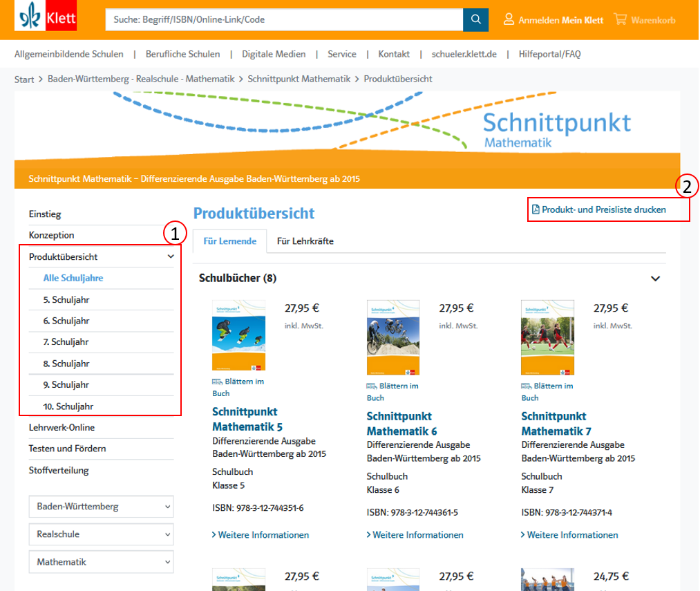The width and height of the screenshot is (700, 591).
Task: Focus the Suche search field
Action: click(284, 19)
